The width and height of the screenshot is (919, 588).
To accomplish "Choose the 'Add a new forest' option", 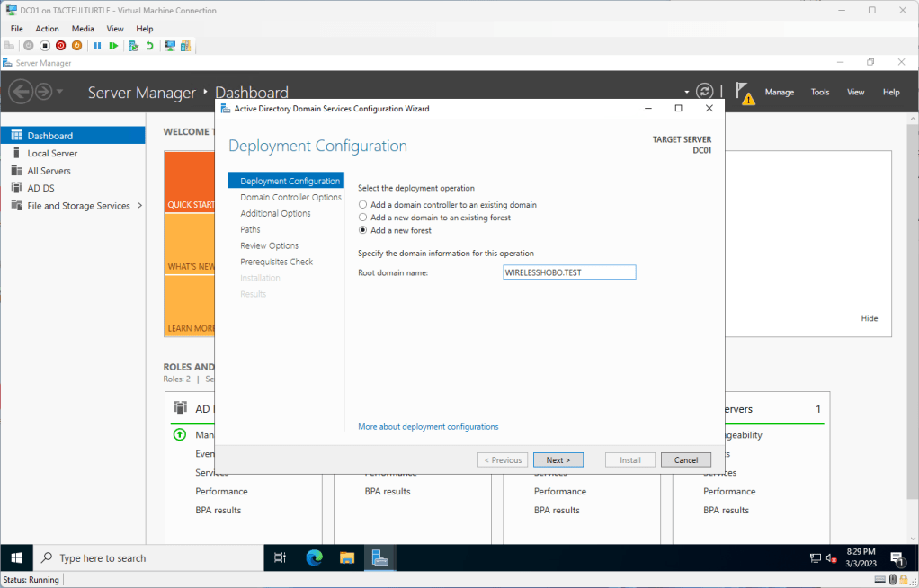I will click(362, 231).
